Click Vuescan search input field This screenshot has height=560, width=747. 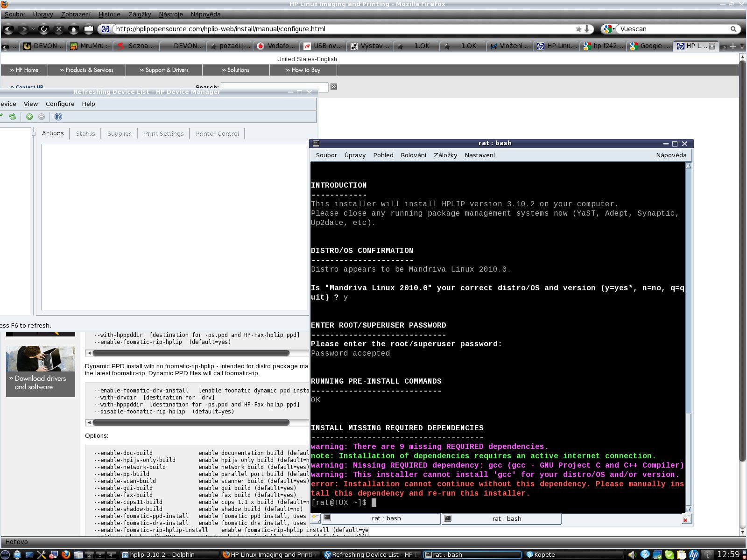[x=673, y=29]
